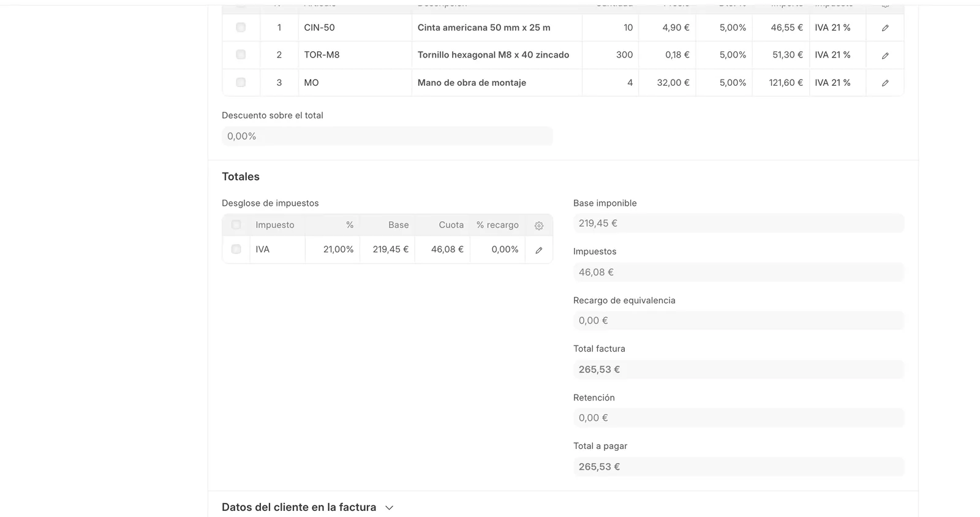This screenshot has height=517, width=980.
Task: Click the Recargo de equivalencia field
Action: (739, 320)
